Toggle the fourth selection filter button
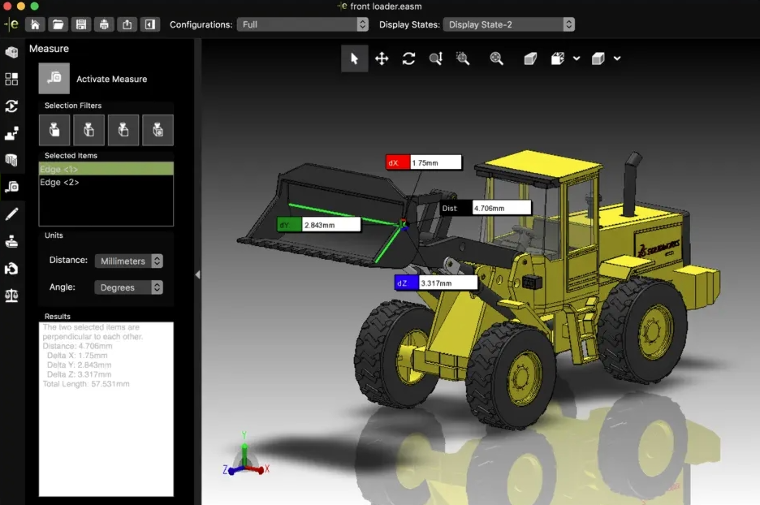The image size is (760, 505). pos(157,130)
